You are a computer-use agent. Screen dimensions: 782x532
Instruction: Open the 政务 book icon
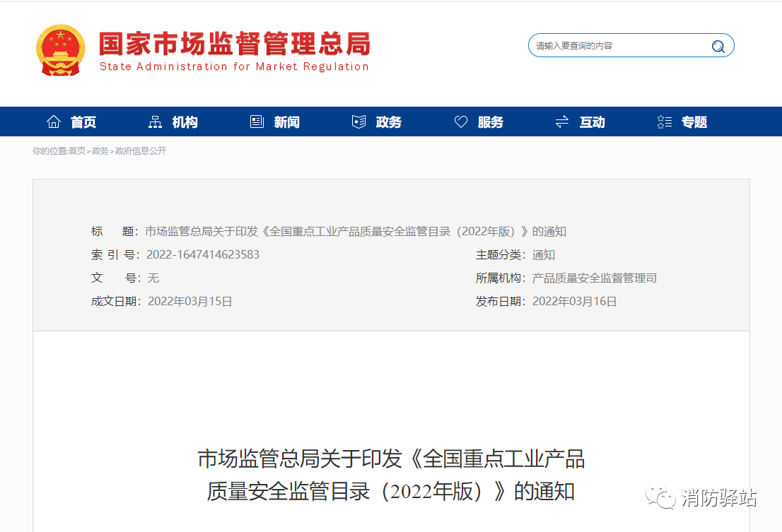click(x=358, y=121)
